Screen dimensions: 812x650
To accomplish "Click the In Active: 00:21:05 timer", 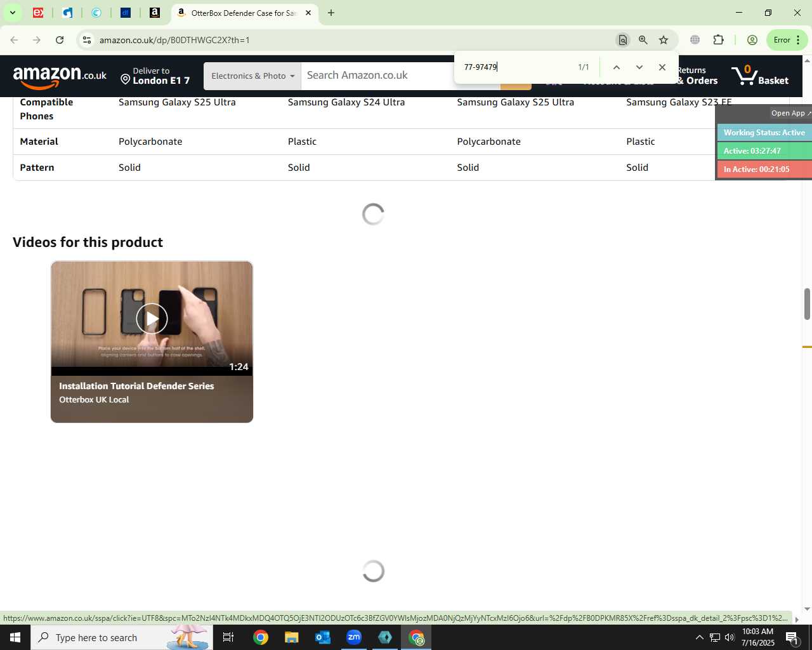I will (764, 169).
